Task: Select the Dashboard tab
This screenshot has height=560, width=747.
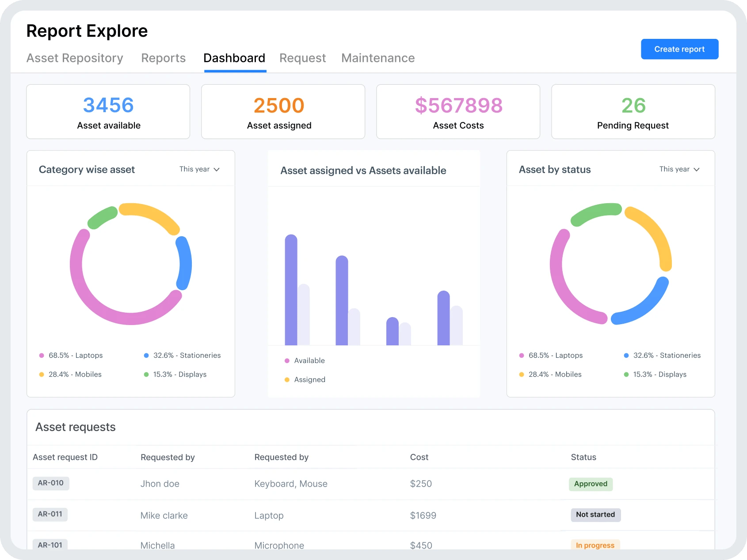Action: pos(234,58)
